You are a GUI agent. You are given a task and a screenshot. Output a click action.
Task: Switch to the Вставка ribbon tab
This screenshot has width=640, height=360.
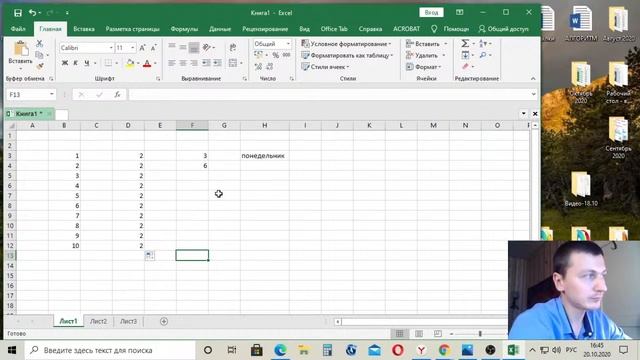pyautogui.click(x=84, y=29)
